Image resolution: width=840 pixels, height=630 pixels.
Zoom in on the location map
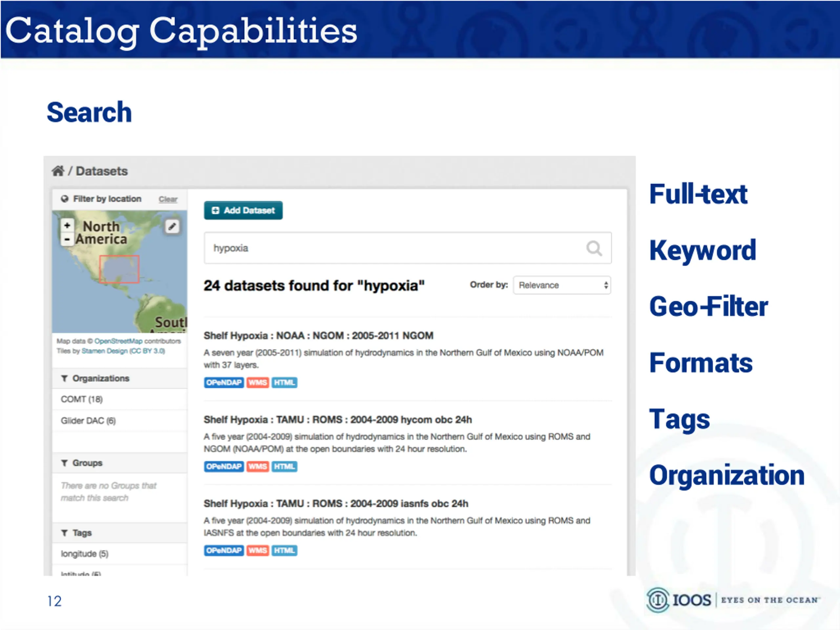pyautogui.click(x=67, y=225)
